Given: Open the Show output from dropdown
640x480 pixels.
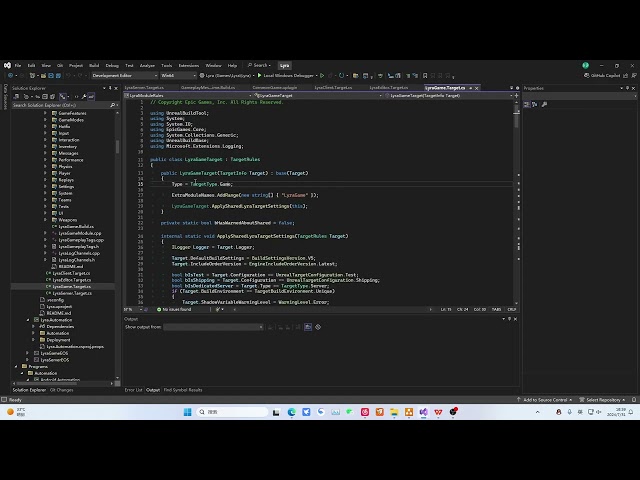Looking at the screenshot, I should pos(213,327).
